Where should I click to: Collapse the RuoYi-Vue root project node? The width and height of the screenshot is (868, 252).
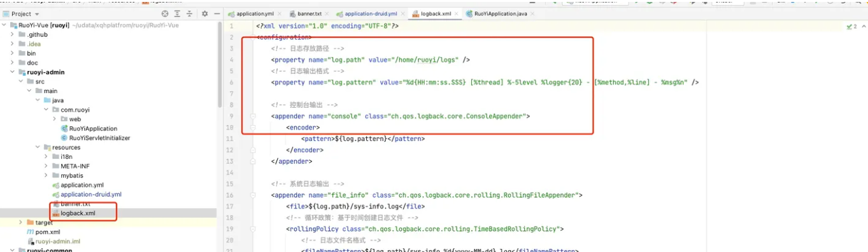pyautogui.click(x=4, y=25)
